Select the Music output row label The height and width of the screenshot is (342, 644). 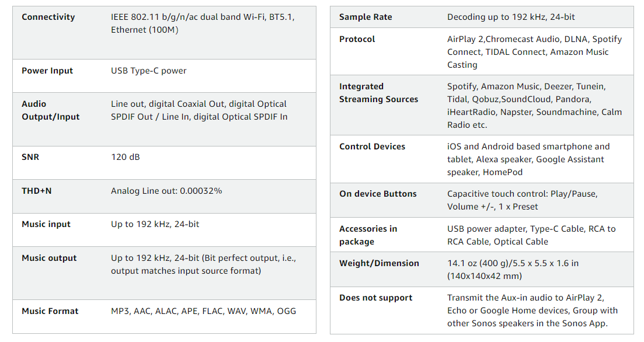(50, 258)
